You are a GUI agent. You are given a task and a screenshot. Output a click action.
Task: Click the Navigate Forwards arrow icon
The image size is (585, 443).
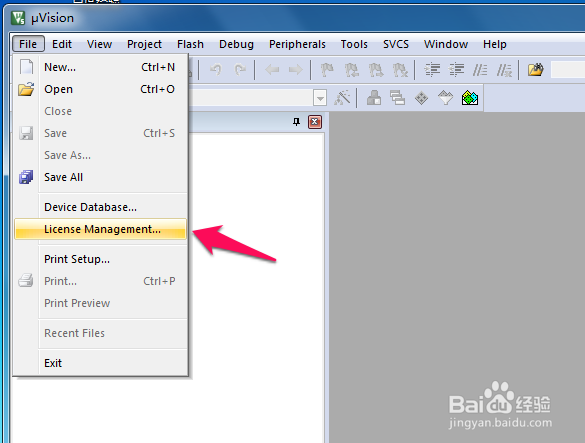[296, 70]
